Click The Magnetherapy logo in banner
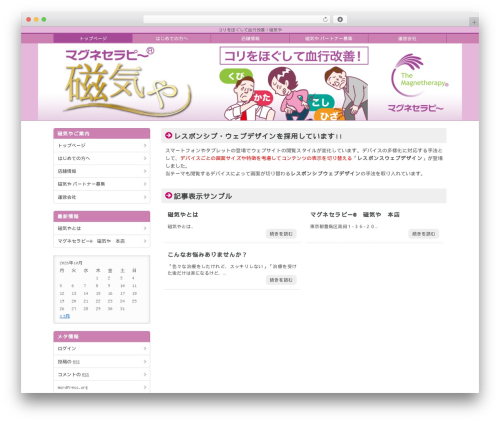 point(419,76)
